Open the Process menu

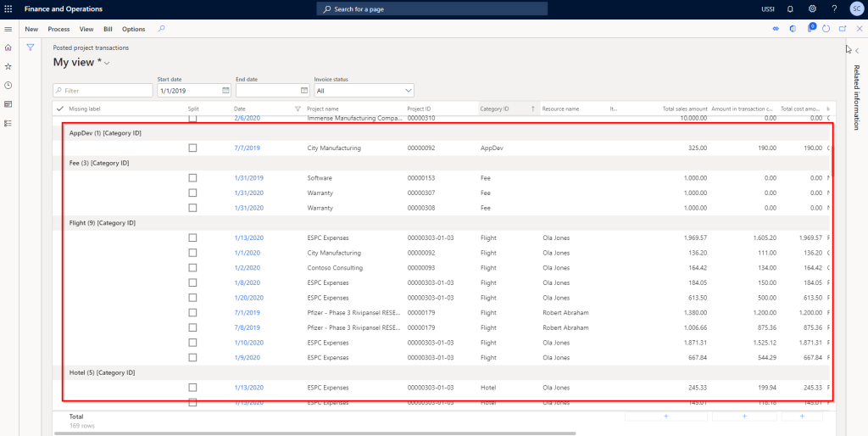tap(58, 29)
